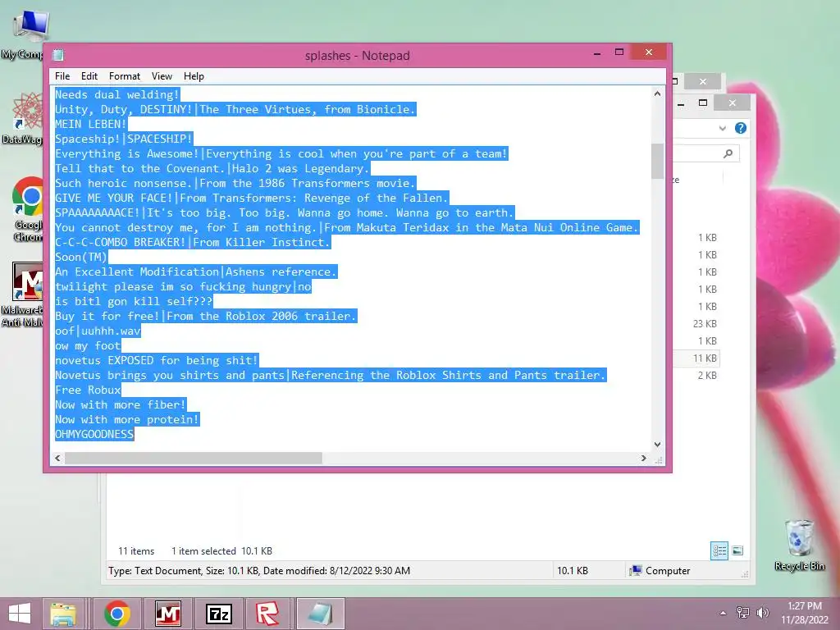840x630 pixels.
Task: Switch Explorer to details view icon
Action: click(719, 550)
